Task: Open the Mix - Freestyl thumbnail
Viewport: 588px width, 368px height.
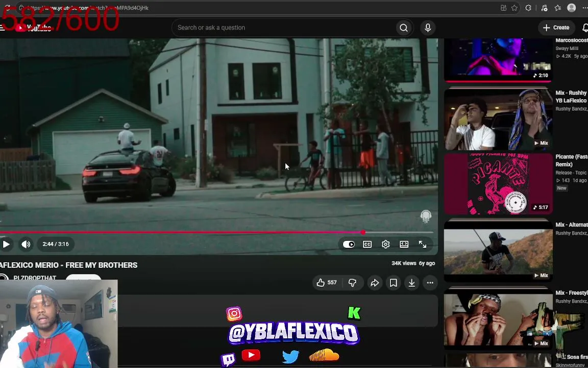Action: pyautogui.click(x=498, y=320)
